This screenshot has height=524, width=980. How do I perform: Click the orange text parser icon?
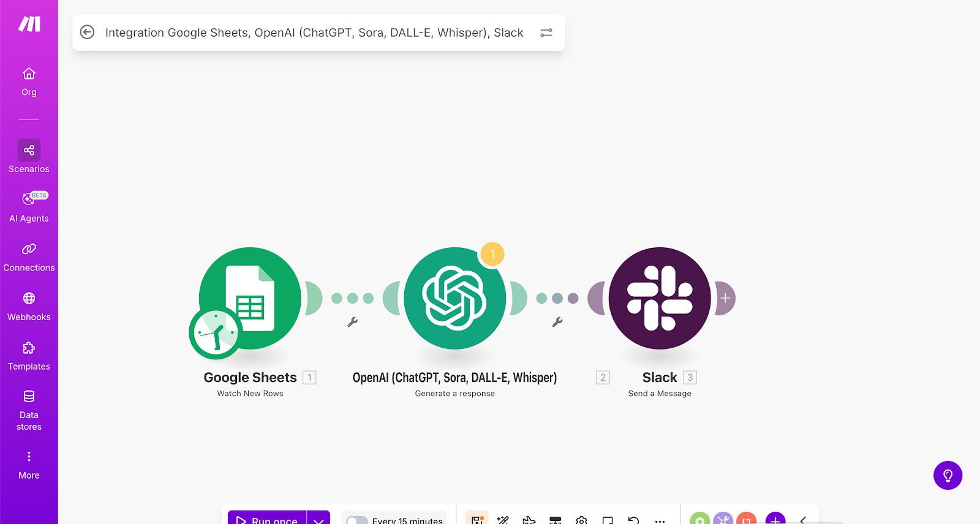click(747, 519)
